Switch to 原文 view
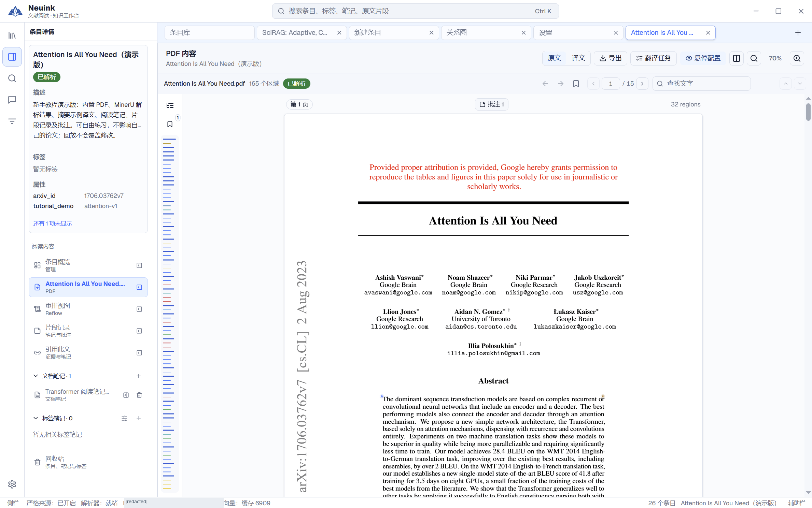Viewport: 812px width, 508px height. [554, 58]
